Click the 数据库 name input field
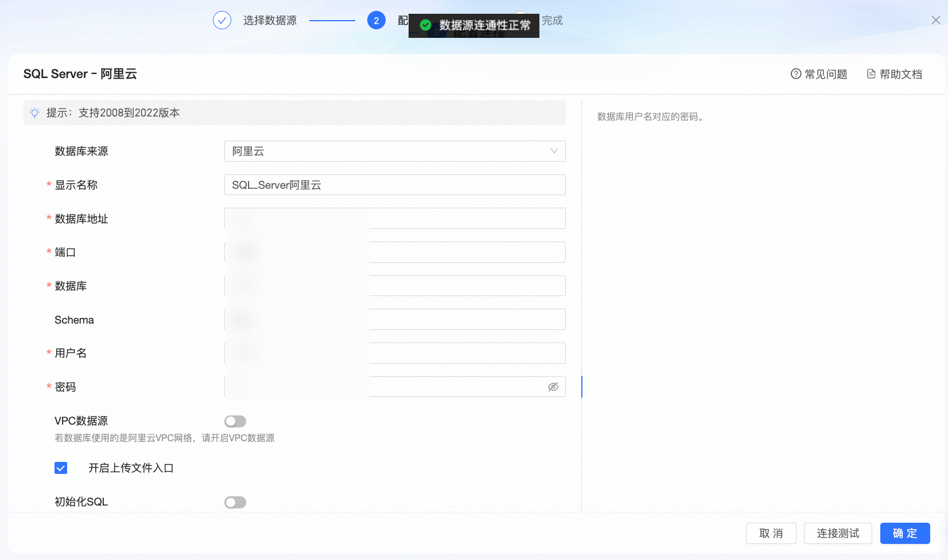The height and width of the screenshot is (560, 948). coord(395,286)
